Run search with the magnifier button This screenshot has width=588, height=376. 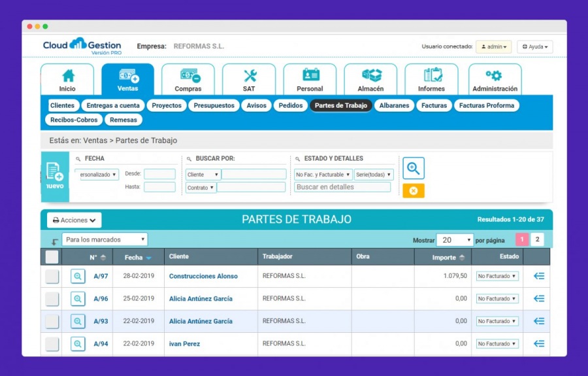tap(414, 168)
